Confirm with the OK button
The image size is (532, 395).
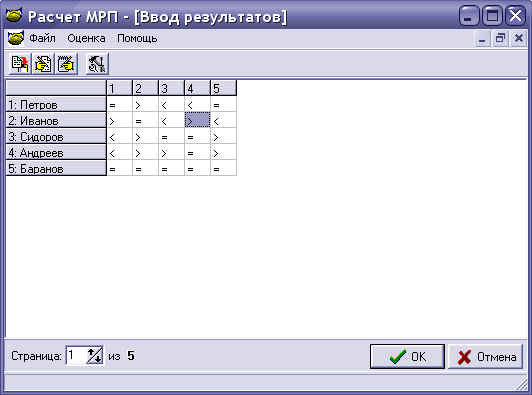(x=407, y=356)
